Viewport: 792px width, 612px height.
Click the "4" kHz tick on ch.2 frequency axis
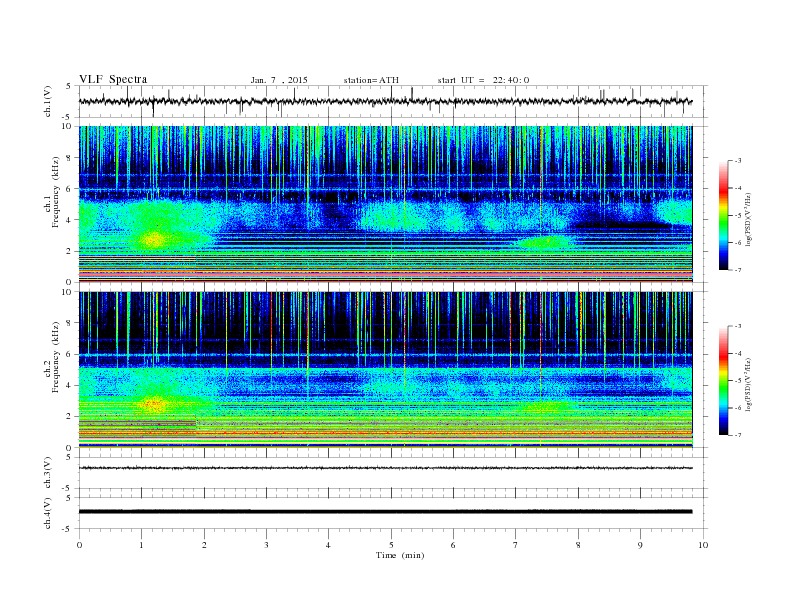[70, 385]
